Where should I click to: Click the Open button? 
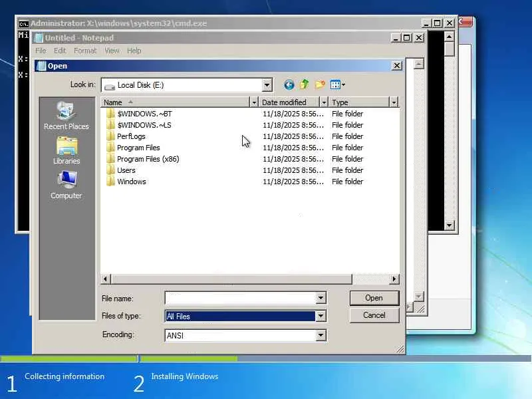(x=374, y=298)
